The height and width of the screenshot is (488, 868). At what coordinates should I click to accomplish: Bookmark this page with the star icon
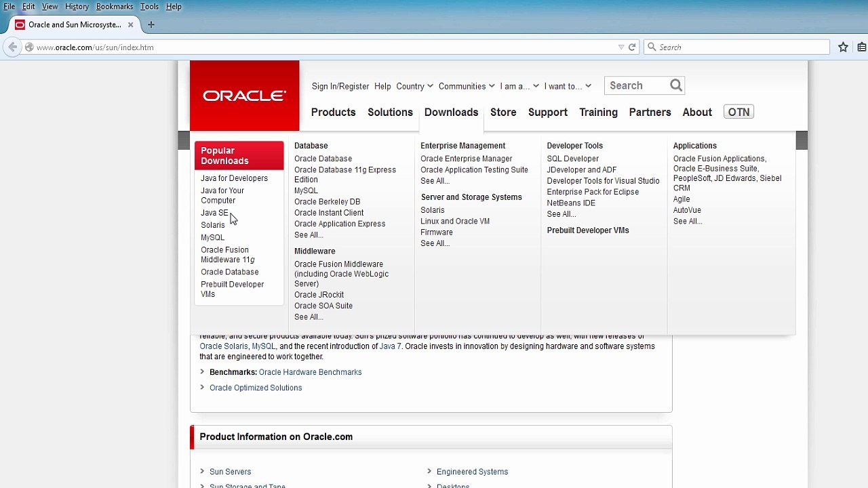coord(843,47)
